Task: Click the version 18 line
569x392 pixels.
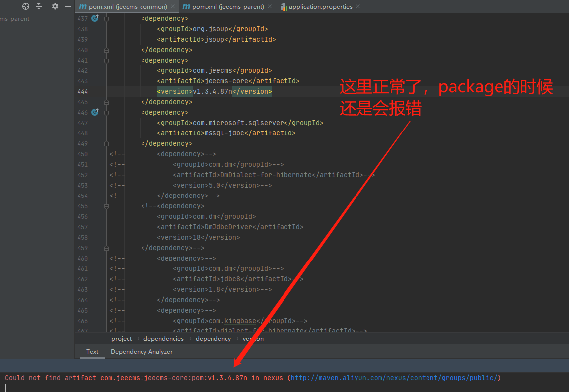Action: [198, 237]
